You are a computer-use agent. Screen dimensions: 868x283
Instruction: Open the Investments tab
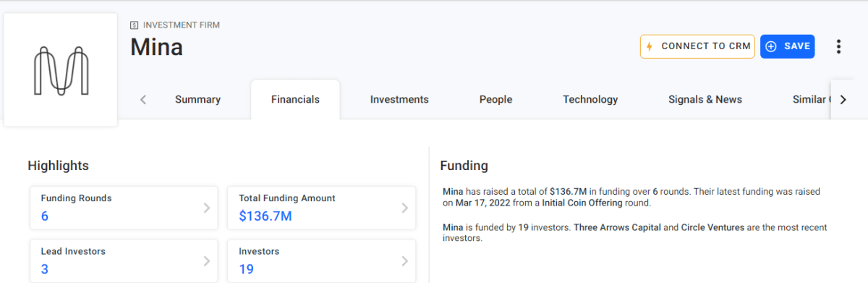[x=399, y=100]
